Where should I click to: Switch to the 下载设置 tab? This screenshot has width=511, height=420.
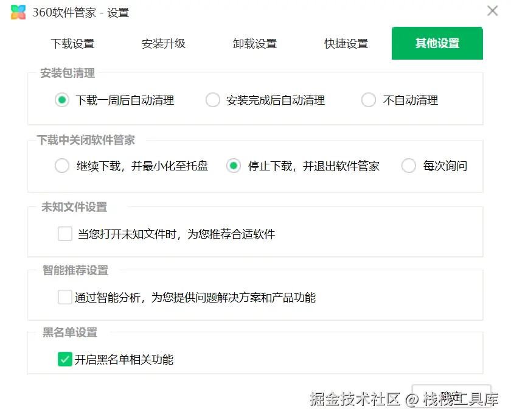click(x=72, y=44)
